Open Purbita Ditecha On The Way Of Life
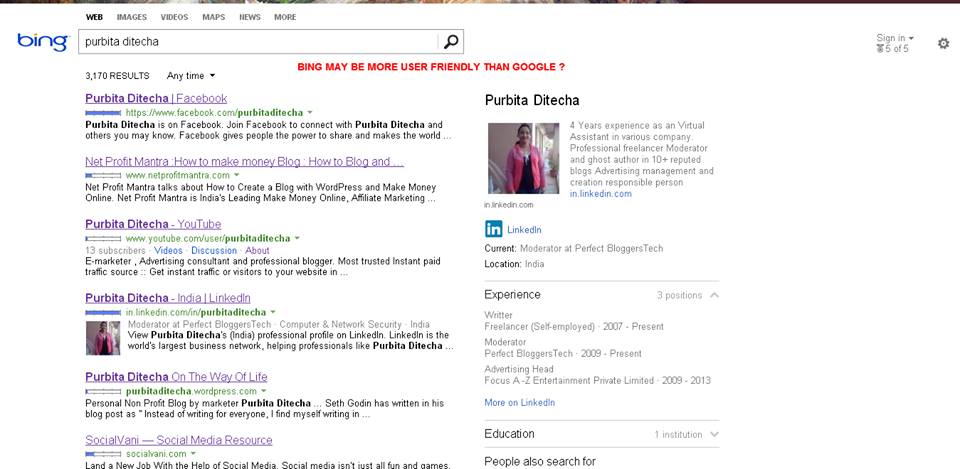 (x=176, y=377)
